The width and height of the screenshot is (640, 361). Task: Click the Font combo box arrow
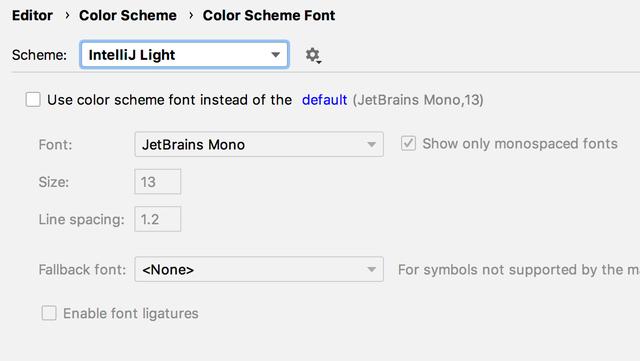tap(371, 145)
